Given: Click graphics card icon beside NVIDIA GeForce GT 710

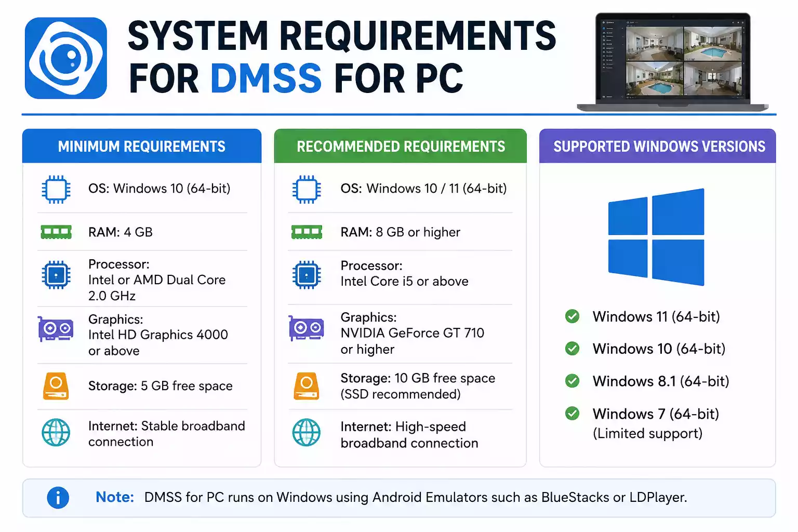Looking at the screenshot, I should [306, 328].
